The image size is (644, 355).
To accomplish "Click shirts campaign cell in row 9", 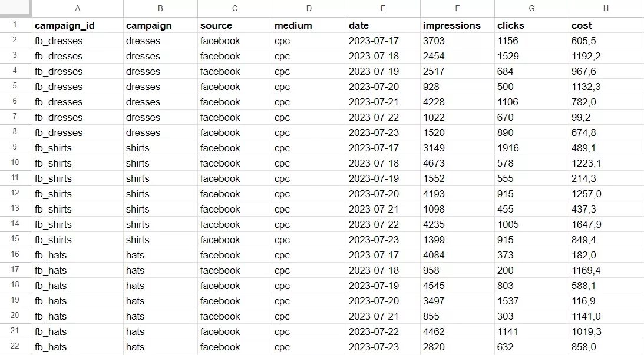I will click(x=160, y=148).
